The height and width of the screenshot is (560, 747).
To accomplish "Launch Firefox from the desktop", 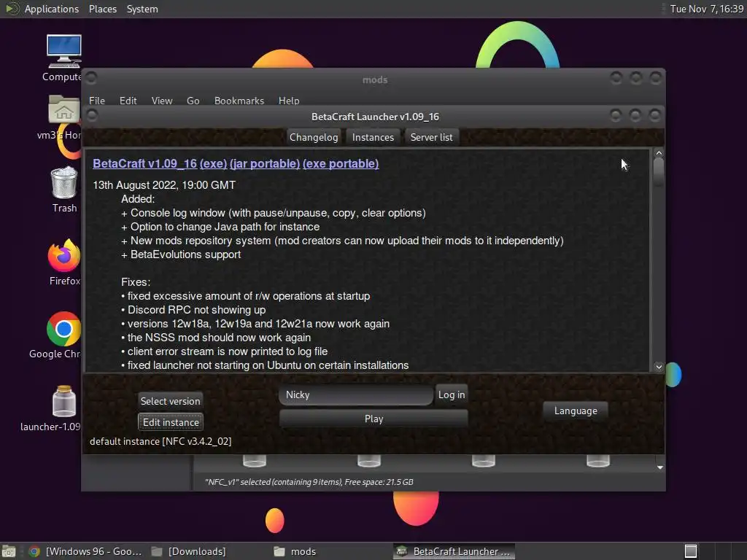I will click(64, 255).
